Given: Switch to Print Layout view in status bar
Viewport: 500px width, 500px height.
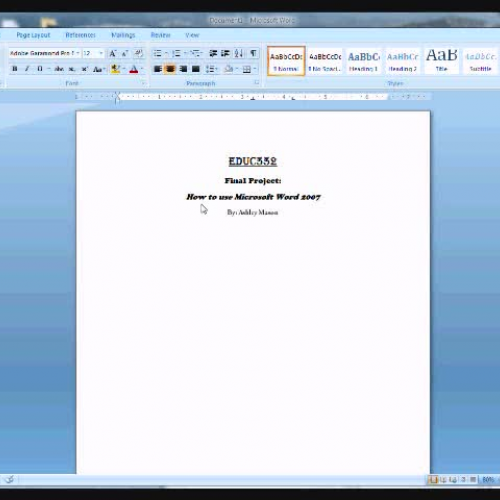Looking at the screenshot, I should (433, 480).
